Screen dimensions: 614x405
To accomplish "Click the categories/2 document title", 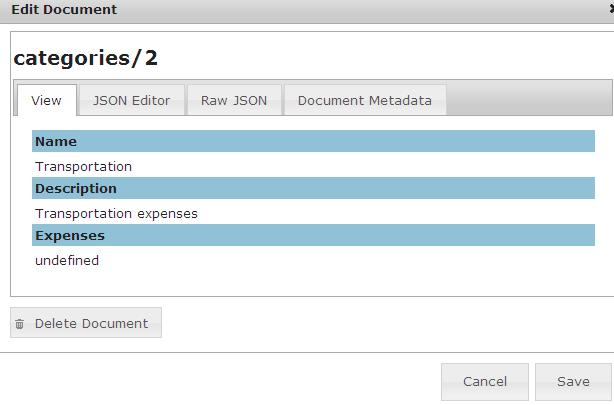I will (x=86, y=58).
